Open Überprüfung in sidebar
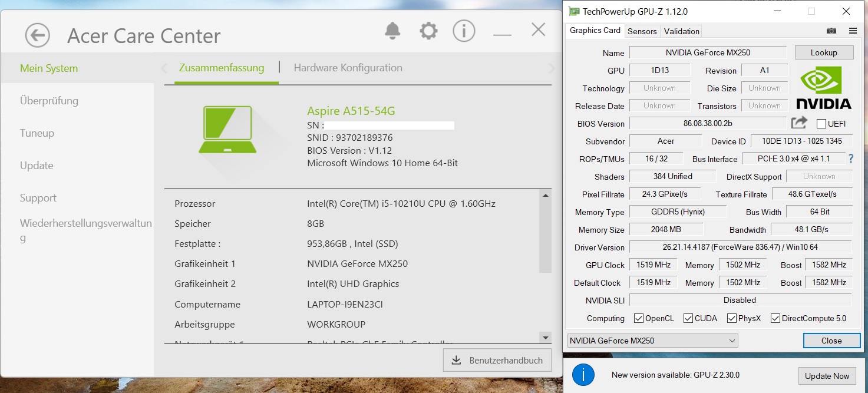The height and width of the screenshot is (393, 868). click(49, 101)
